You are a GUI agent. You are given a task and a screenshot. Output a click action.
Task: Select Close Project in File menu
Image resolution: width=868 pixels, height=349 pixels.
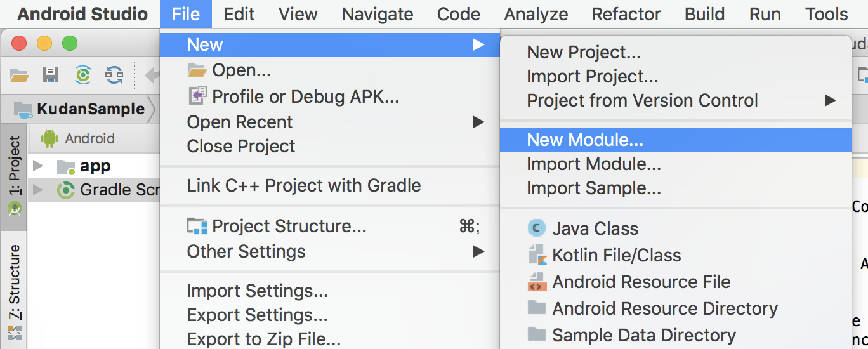[x=330, y=146]
